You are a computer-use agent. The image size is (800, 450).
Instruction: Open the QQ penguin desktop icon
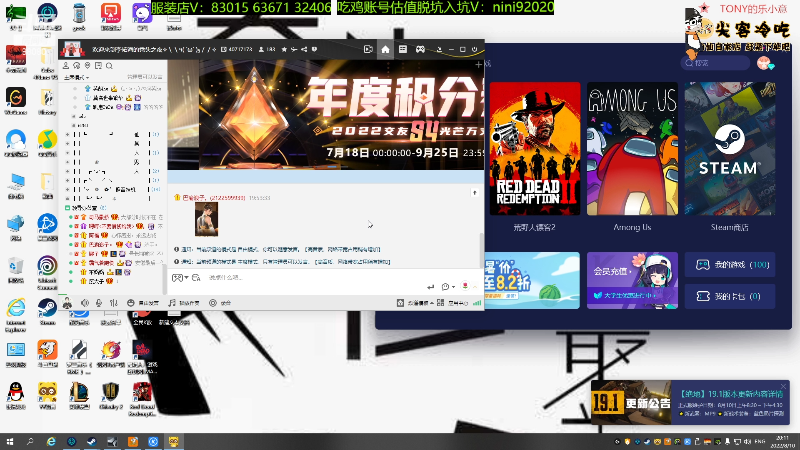16,396
